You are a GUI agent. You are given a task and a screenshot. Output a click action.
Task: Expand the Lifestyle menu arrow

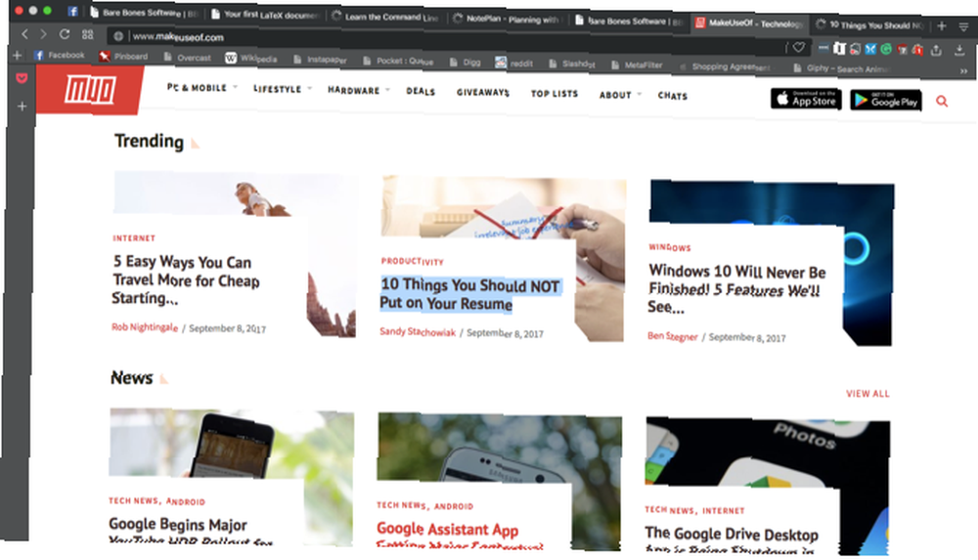pos(309,89)
